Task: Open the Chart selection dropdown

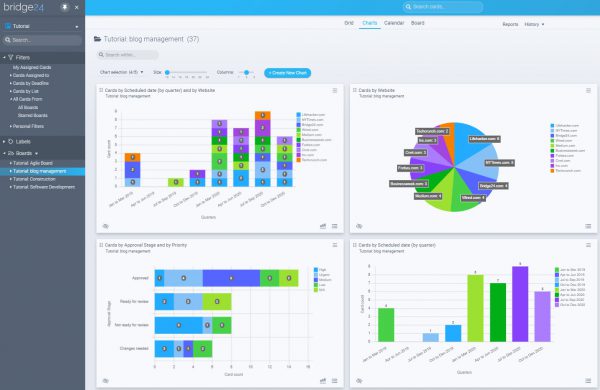Action: (x=121, y=72)
